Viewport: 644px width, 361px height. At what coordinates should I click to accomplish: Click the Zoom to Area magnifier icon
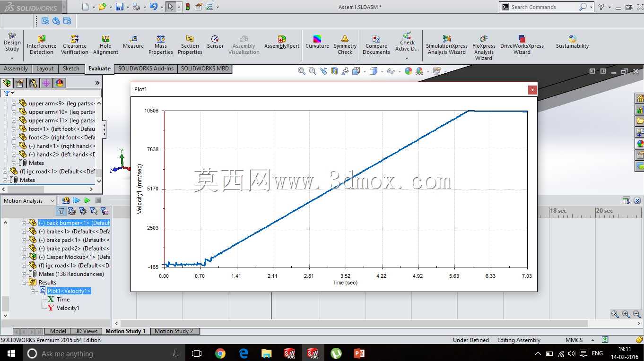(x=313, y=71)
